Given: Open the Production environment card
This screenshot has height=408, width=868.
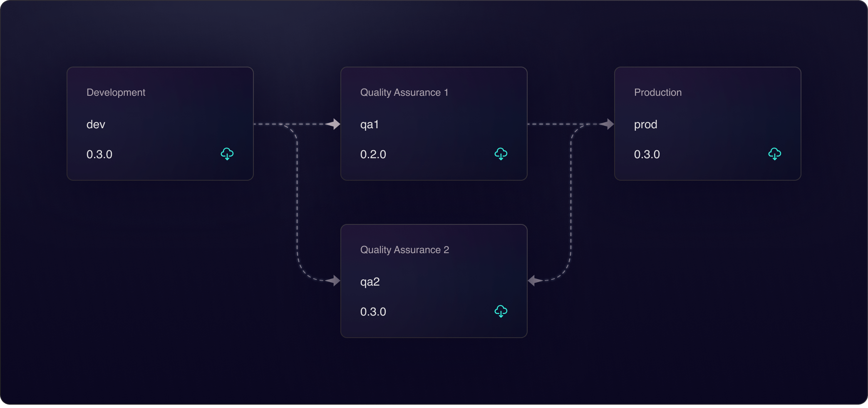Looking at the screenshot, I should click(x=707, y=123).
